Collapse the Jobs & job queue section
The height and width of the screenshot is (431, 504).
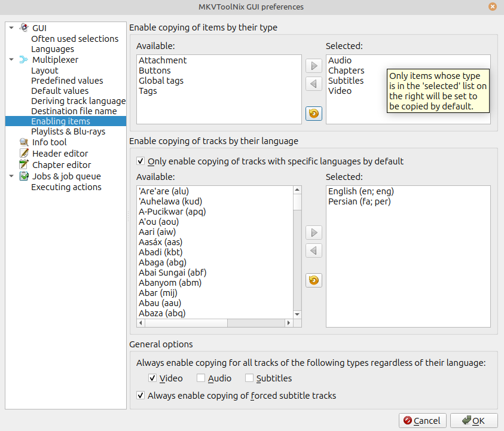coord(11,176)
